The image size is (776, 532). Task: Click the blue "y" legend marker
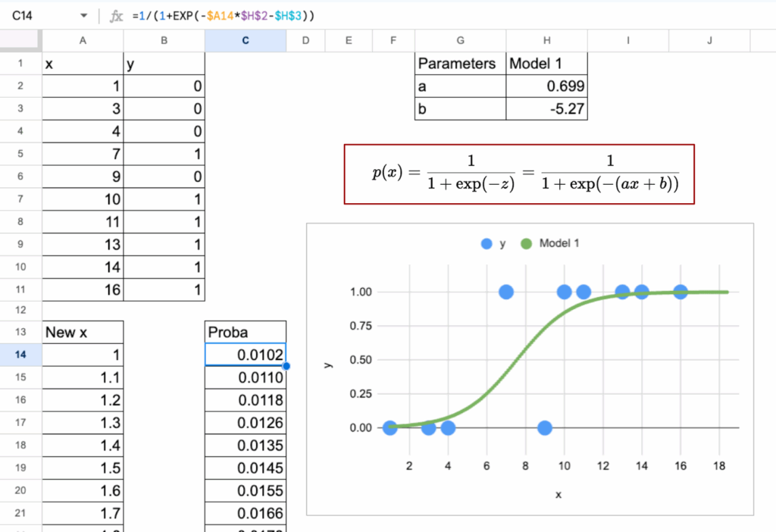486,243
